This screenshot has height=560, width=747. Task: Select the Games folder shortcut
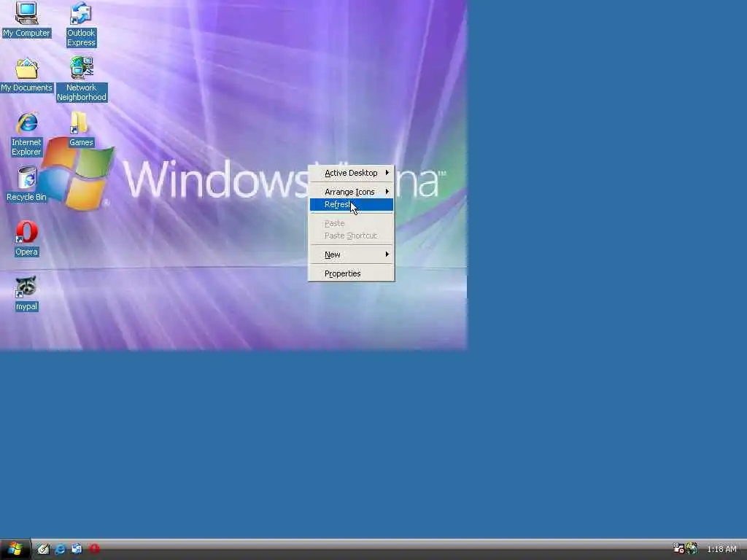coord(81,129)
